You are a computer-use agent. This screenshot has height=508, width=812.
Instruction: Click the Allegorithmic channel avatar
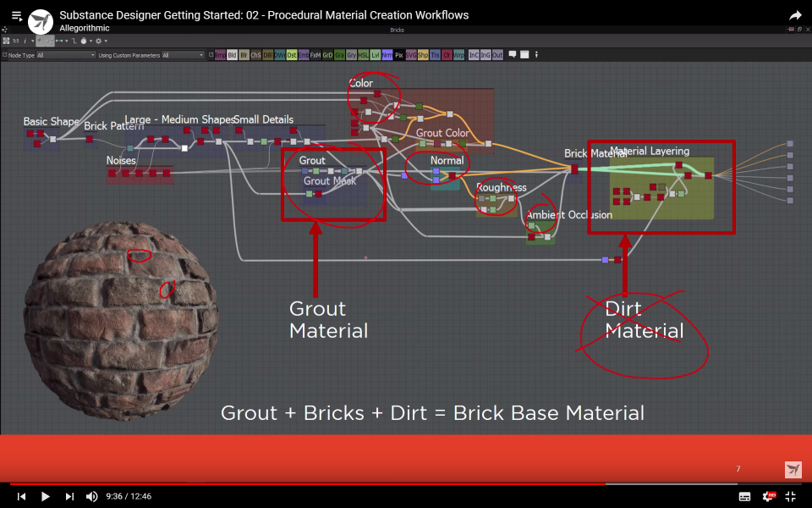tap(41, 22)
